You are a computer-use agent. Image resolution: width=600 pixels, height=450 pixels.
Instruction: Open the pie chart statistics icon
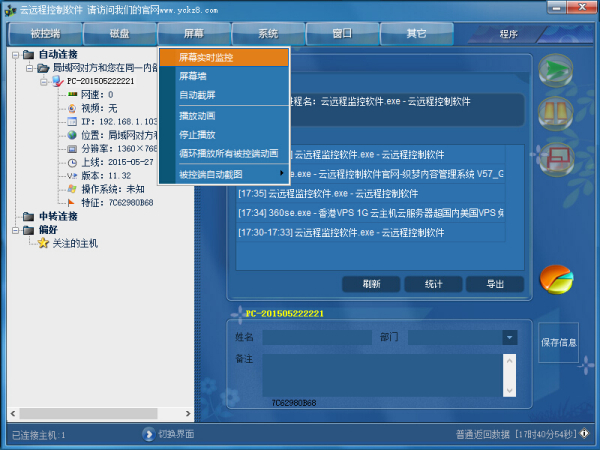(x=556, y=280)
